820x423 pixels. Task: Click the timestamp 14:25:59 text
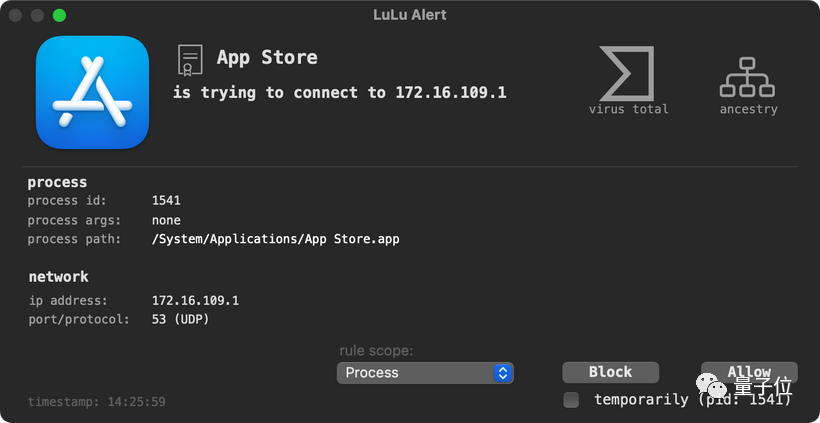(96, 402)
